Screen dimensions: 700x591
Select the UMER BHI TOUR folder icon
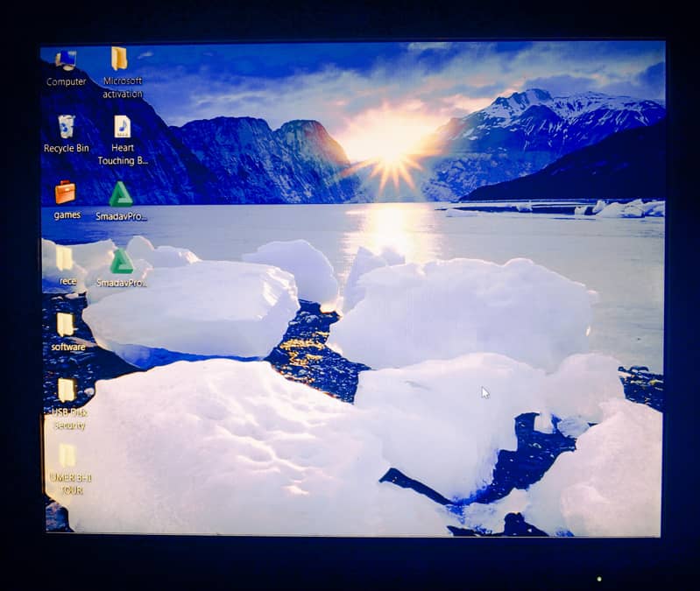(67, 455)
